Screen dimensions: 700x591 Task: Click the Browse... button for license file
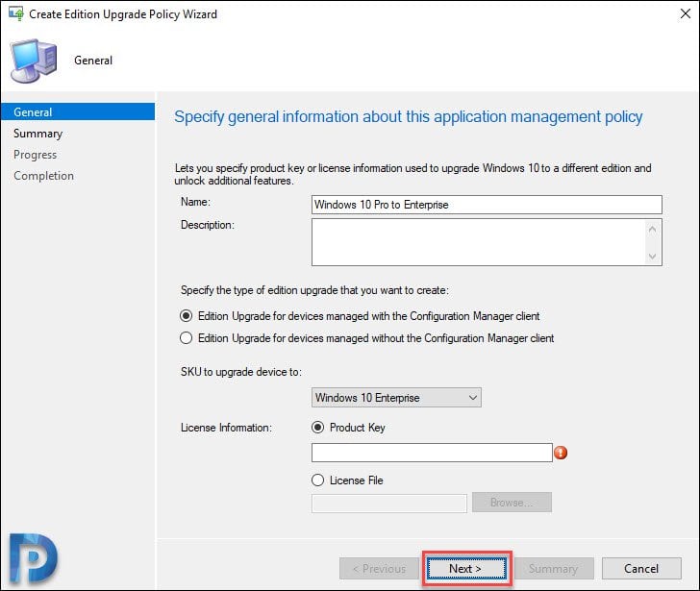point(512,503)
